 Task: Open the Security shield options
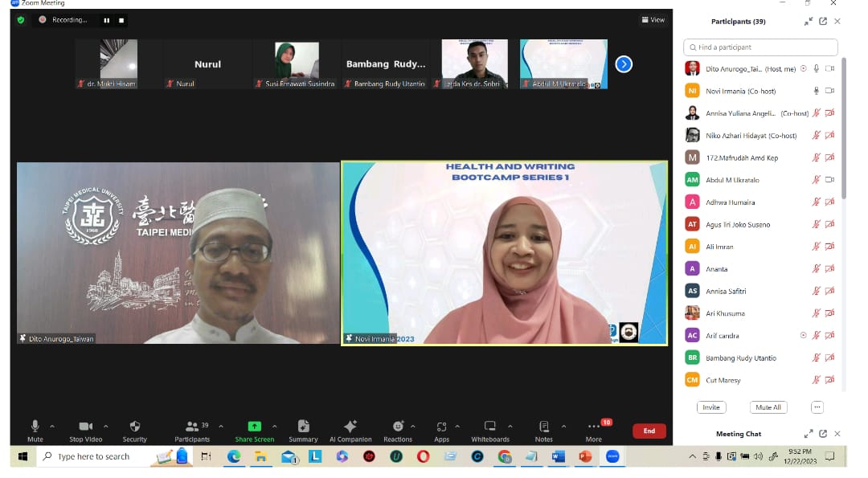coord(134,427)
